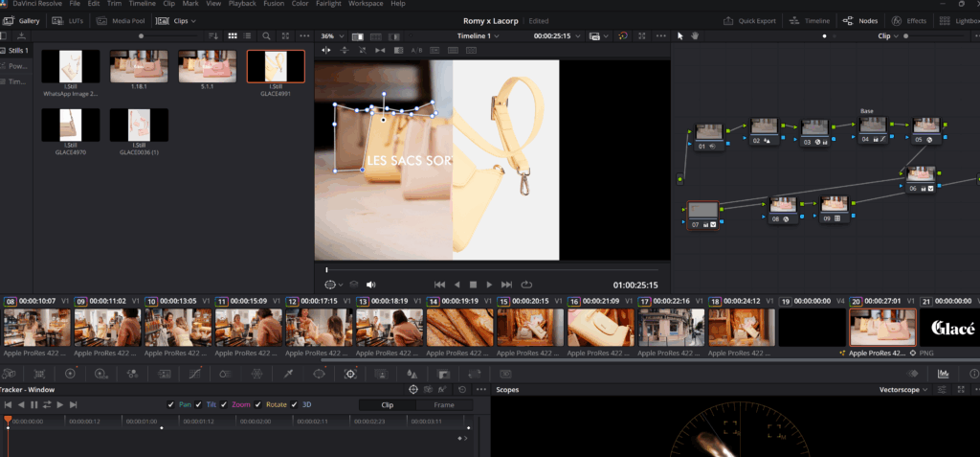
Task: Adjust Gallery thumbnail size slider
Action: pyautogui.click(x=142, y=36)
